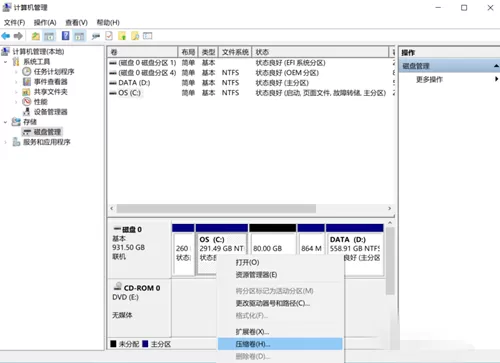This screenshot has height=363, width=500.
Task: Toggle the show/hide action pane icon
Action: (x=79, y=36)
